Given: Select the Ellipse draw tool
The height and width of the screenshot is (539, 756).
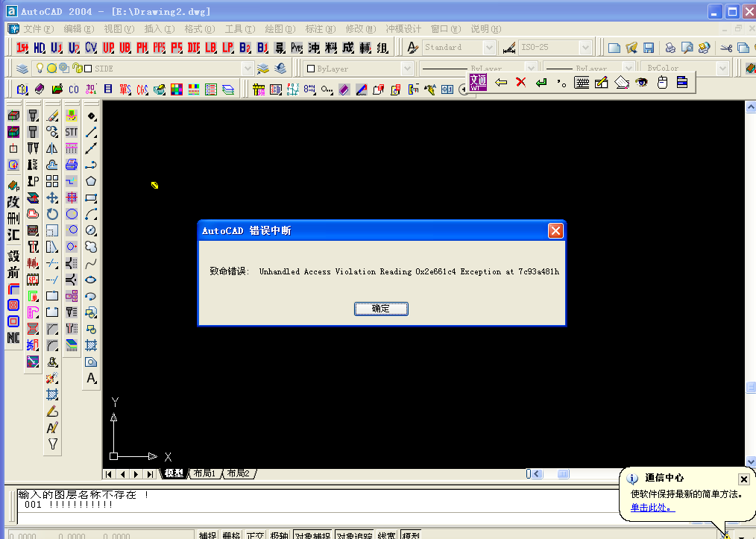Looking at the screenshot, I should coord(91,280).
